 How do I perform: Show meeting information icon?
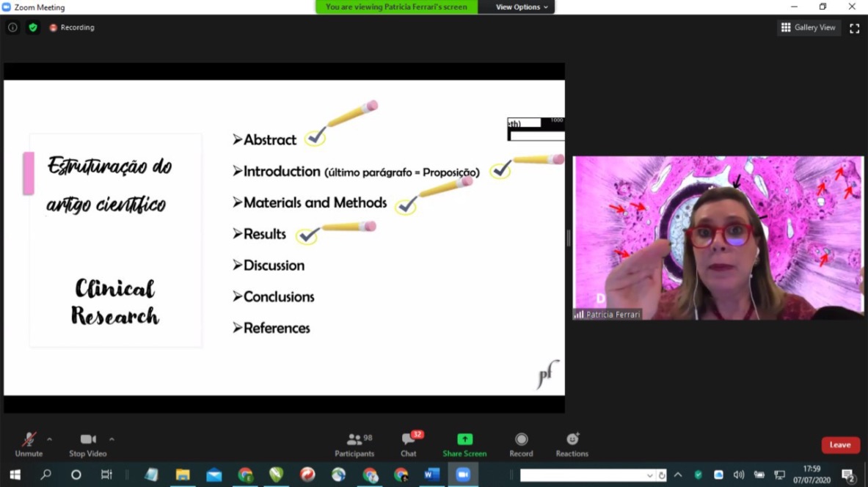pyautogui.click(x=12, y=27)
